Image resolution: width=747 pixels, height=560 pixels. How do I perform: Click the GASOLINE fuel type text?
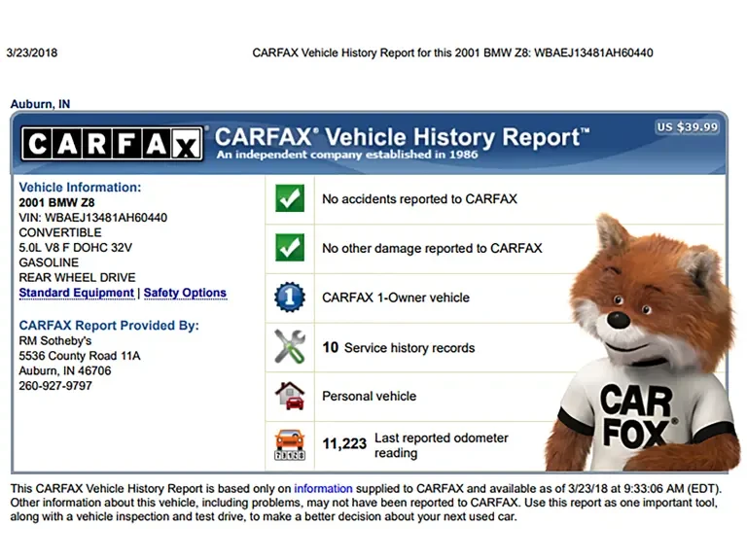click(x=49, y=262)
